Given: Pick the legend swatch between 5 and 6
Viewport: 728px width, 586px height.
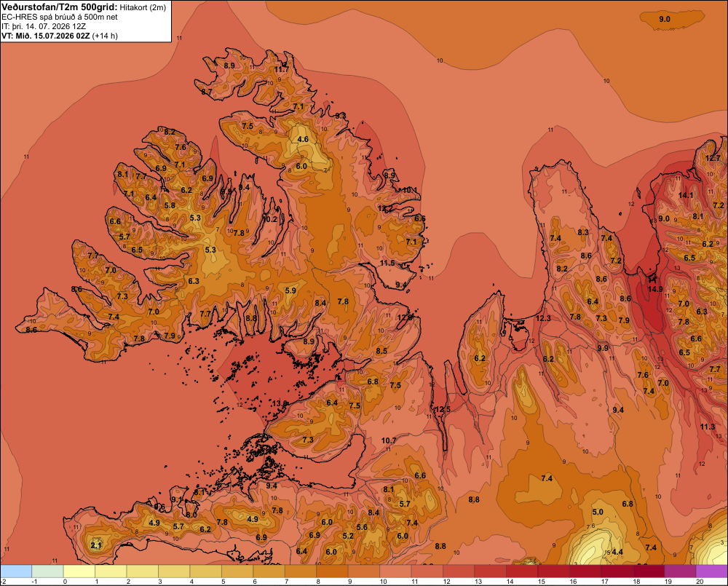Looking at the screenshot, I should pos(237,571).
